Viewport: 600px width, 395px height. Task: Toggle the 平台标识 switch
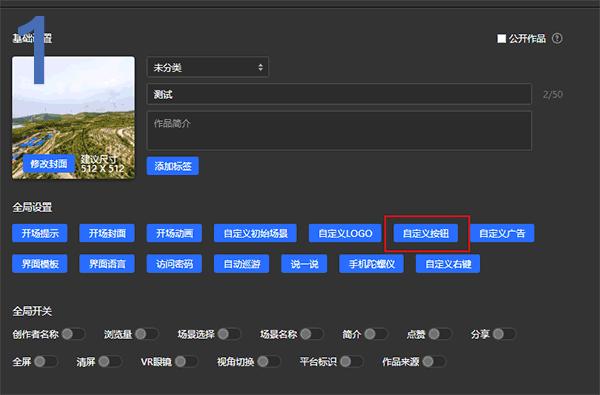[x=352, y=361]
